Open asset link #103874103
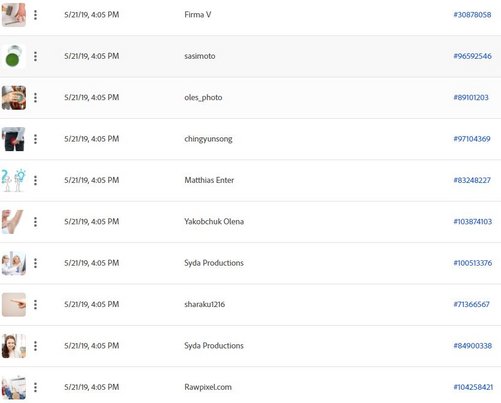 point(473,221)
